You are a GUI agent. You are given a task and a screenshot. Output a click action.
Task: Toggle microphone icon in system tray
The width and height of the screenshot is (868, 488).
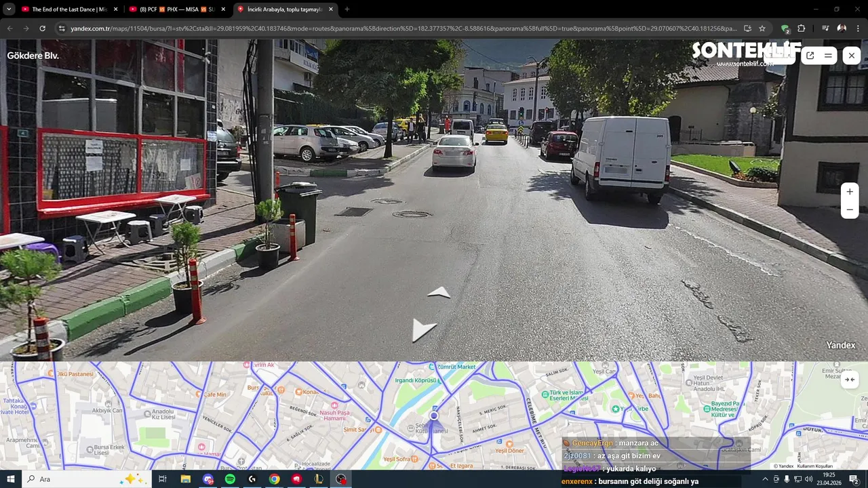[x=787, y=479]
